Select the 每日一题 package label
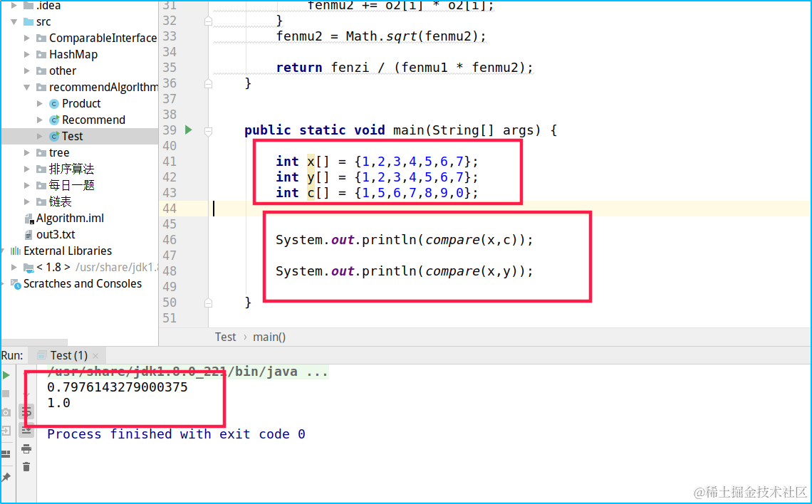The image size is (812, 504). click(x=71, y=185)
